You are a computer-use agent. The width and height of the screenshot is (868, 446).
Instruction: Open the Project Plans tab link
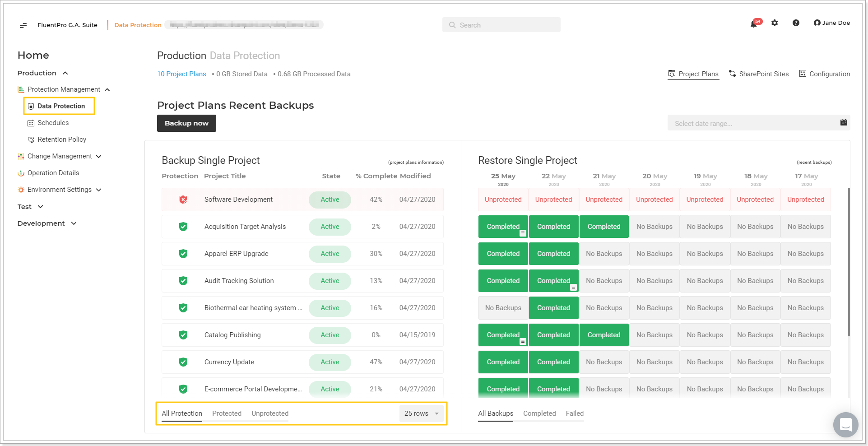pyautogui.click(x=698, y=74)
